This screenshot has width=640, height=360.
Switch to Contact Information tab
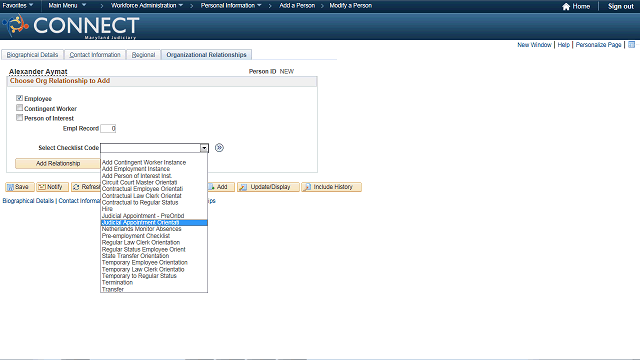click(95, 55)
